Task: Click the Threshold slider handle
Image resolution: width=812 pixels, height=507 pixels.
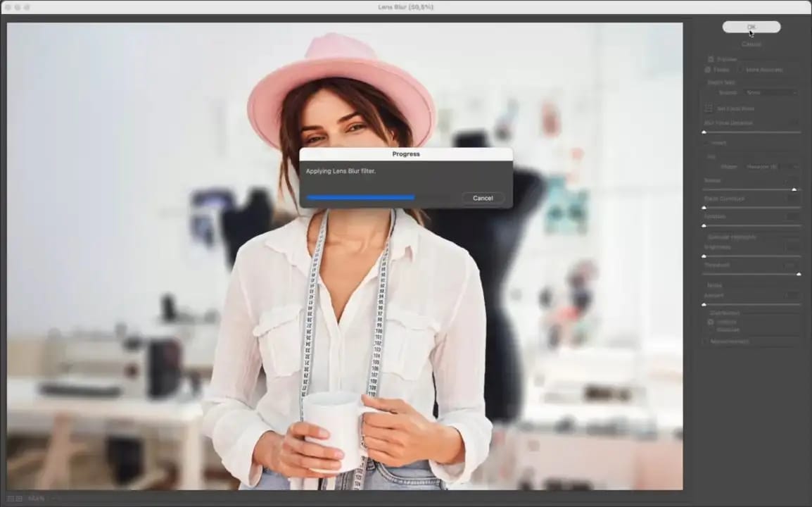Action: click(x=799, y=274)
